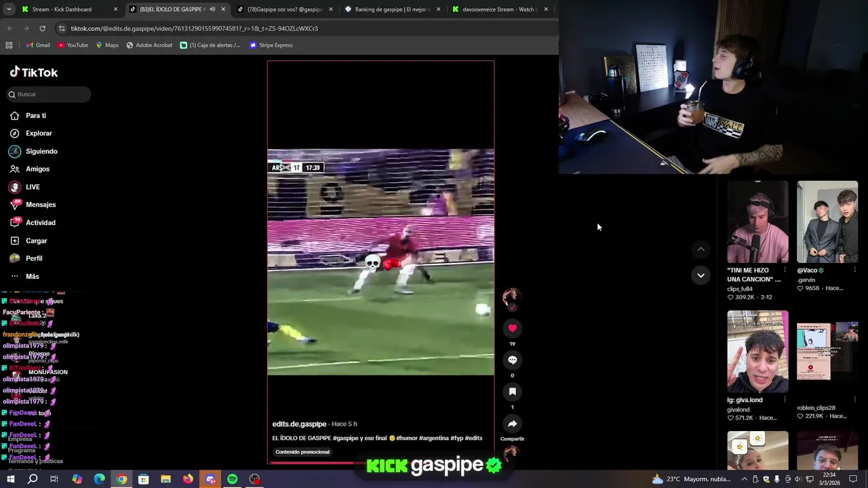Open comments via the speech bubble icon
Viewport: 868px width, 488px height.
coord(512,360)
